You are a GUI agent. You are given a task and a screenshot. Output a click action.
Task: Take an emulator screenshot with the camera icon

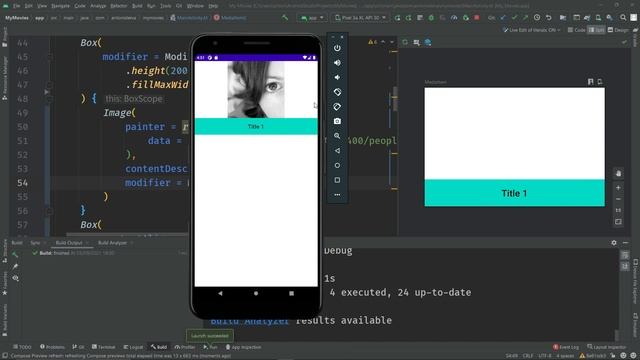pos(337,121)
